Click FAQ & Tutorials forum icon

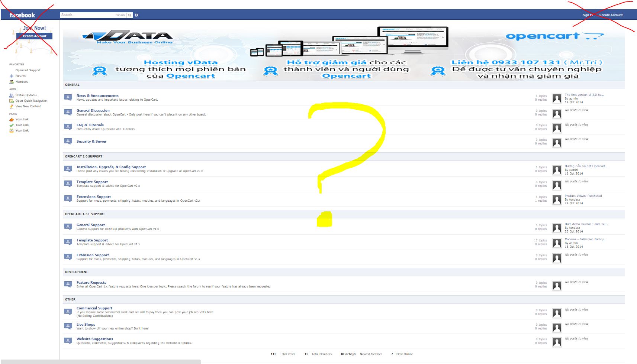pyautogui.click(x=68, y=127)
